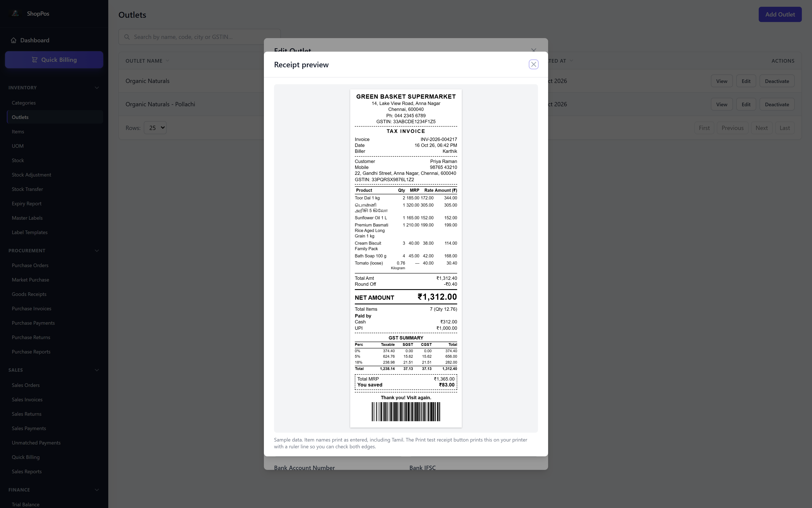Collapse the Procurement section chevron
Screen dimensions: 812x508
coord(97,251)
